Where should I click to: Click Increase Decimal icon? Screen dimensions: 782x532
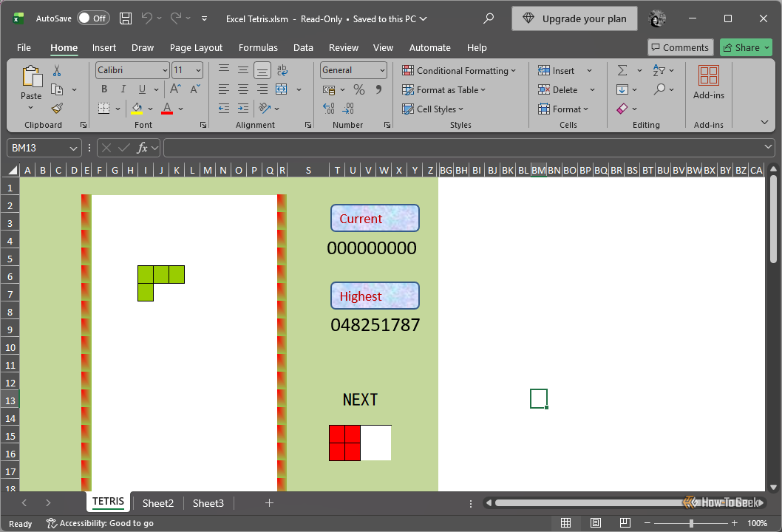click(329, 108)
